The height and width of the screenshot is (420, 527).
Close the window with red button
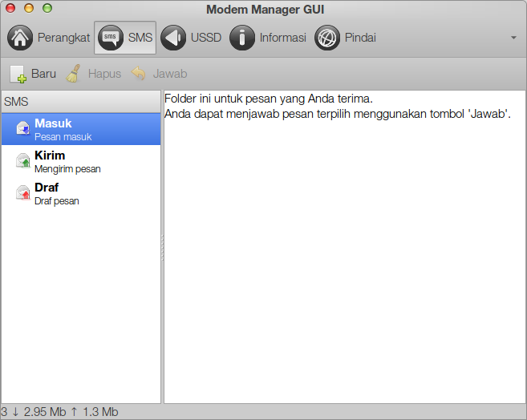[x=10, y=8]
